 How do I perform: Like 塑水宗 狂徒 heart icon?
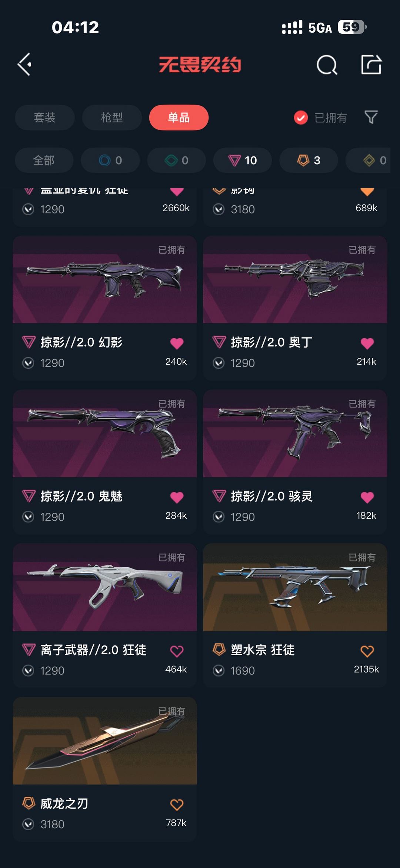tap(367, 651)
